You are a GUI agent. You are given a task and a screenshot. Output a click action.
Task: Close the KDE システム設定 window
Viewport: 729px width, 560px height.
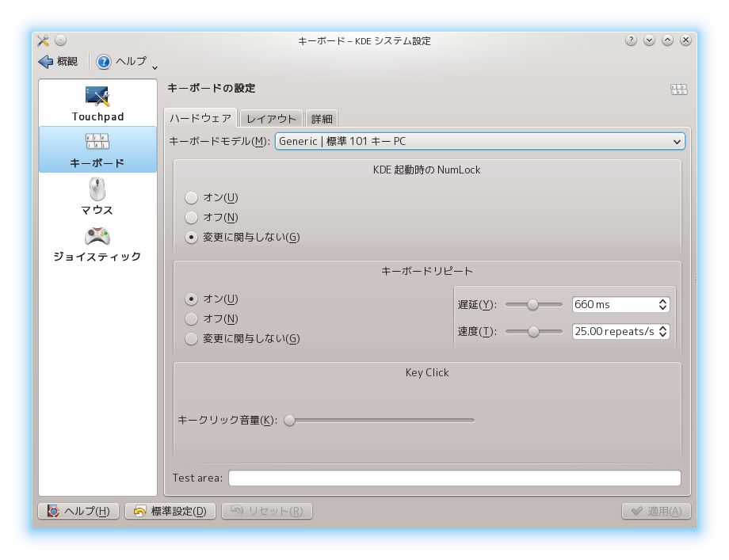tap(685, 40)
